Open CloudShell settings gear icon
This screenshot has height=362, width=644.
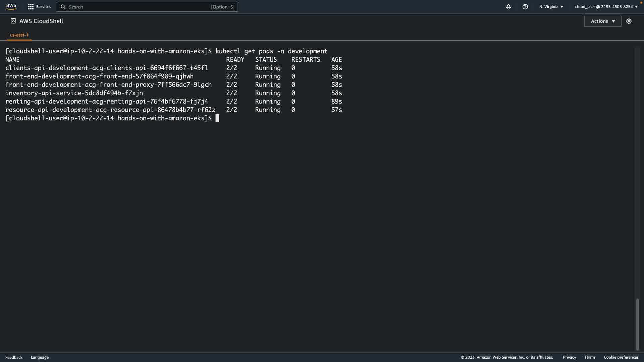click(629, 21)
